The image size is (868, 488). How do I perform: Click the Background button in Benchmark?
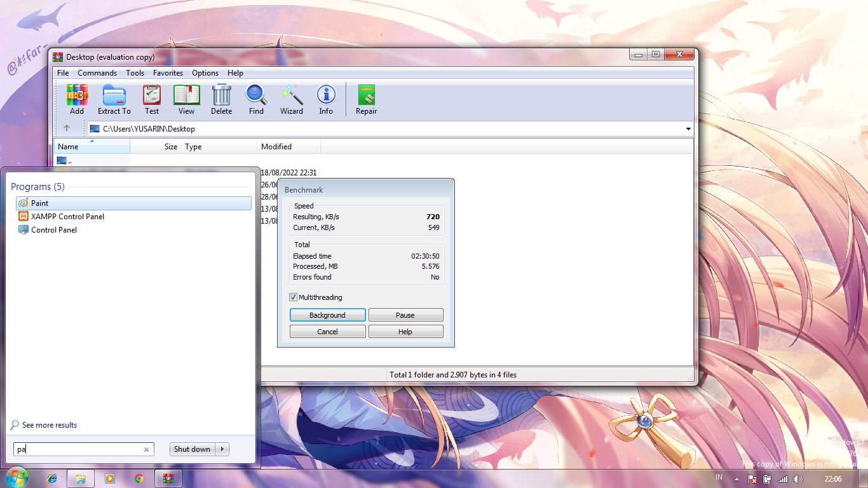click(328, 315)
